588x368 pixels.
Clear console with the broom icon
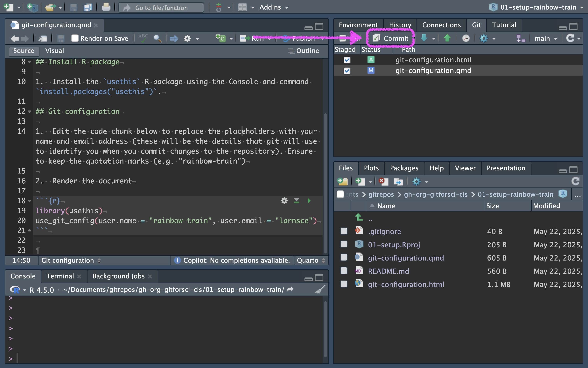click(320, 289)
